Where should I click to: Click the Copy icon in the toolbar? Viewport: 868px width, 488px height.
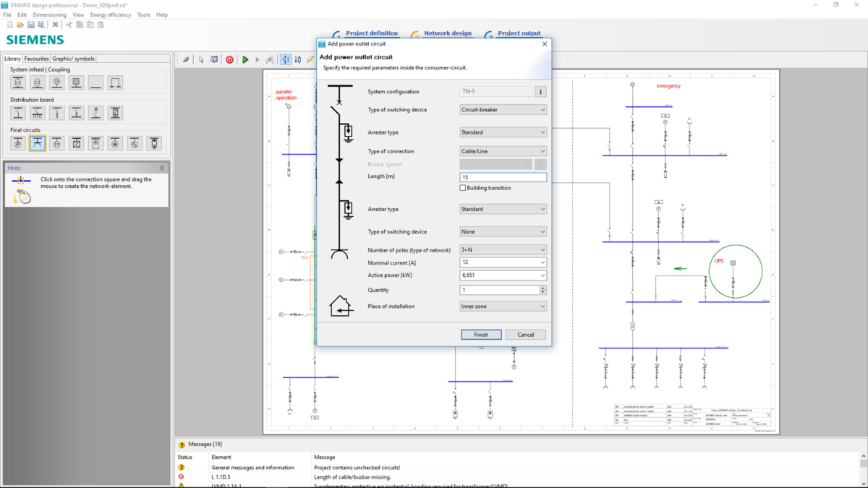[80, 25]
